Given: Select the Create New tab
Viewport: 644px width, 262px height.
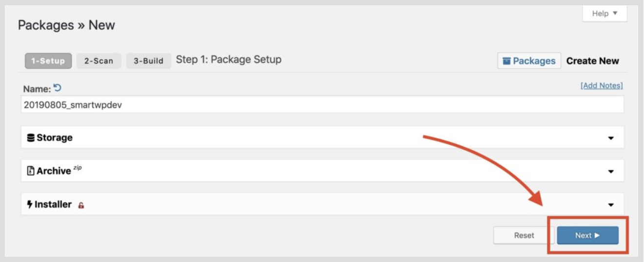Looking at the screenshot, I should tap(592, 61).
